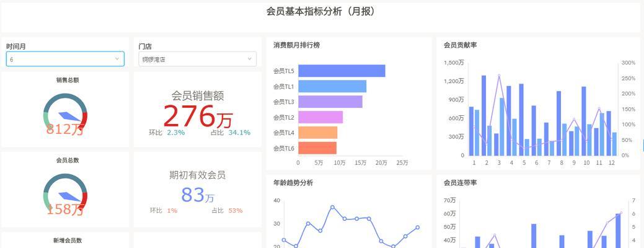
Task: Click month 12 on 会员贡献率 x-axis
Action: pos(612,162)
